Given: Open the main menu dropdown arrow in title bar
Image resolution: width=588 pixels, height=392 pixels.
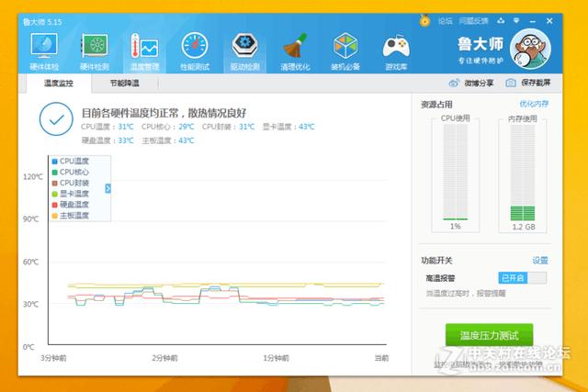Looking at the screenshot, I should (516, 20).
